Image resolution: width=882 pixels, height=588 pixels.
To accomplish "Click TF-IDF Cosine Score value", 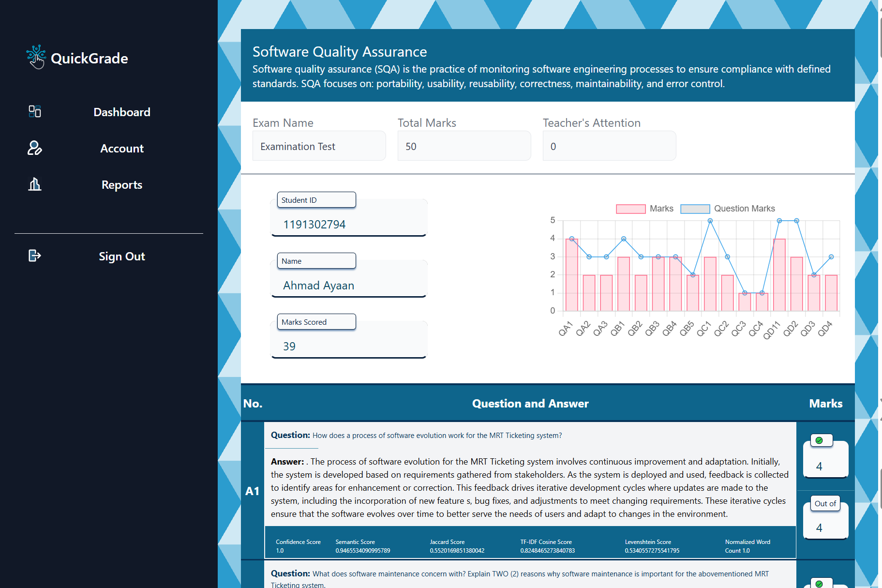I will 548,551.
